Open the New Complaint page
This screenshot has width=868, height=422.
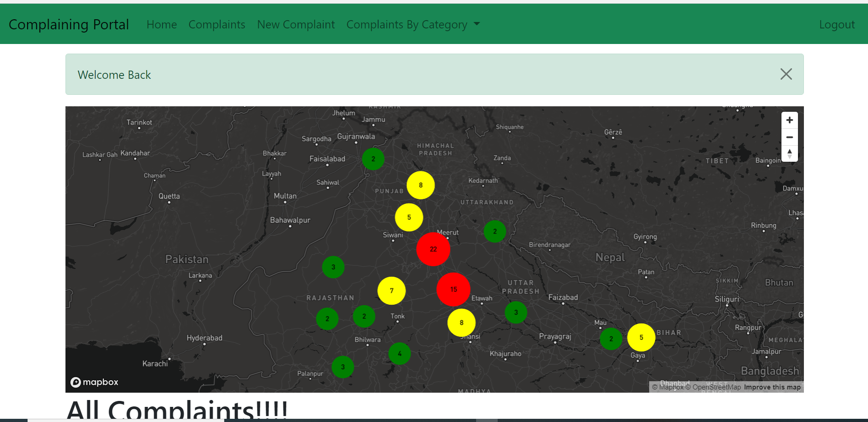click(x=296, y=24)
